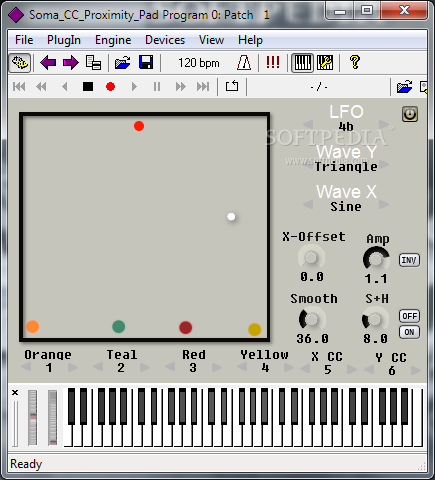The width and height of the screenshot is (435, 480).
Task: Skip to end transport button
Action: pyautogui.click(x=203, y=87)
